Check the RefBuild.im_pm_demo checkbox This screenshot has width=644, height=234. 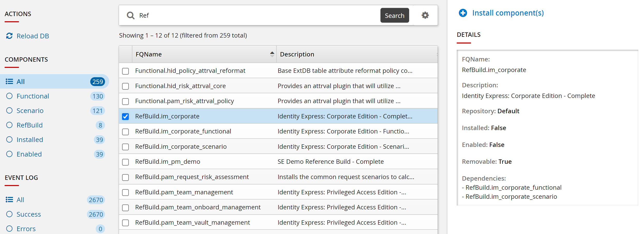(125, 162)
